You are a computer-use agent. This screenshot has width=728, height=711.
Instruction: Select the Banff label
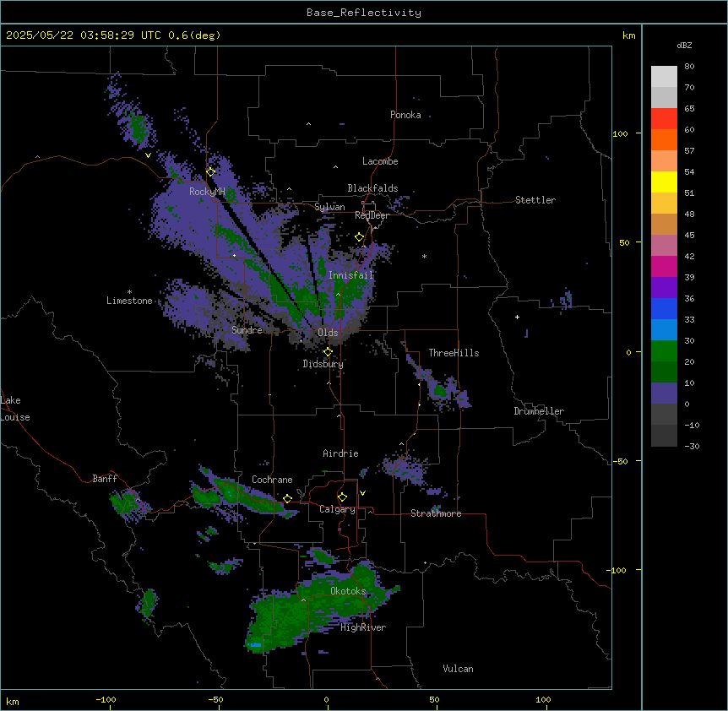pos(105,479)
